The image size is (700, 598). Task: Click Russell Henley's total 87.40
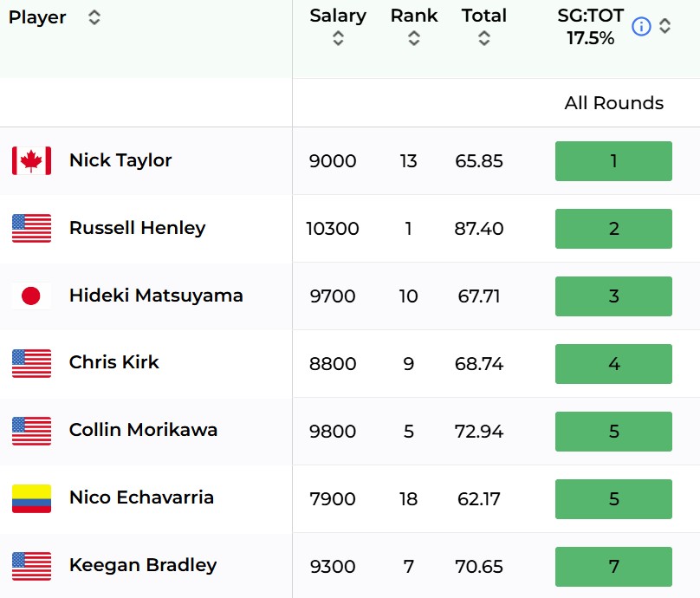(479, 229)
